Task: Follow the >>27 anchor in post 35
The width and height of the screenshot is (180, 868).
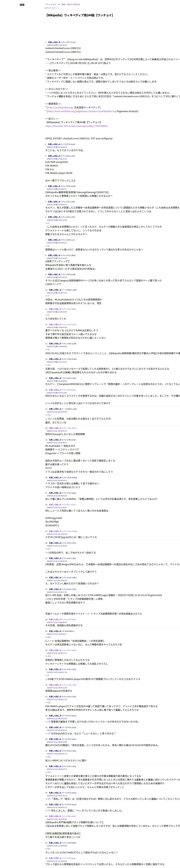Action: tap(48, 734)
